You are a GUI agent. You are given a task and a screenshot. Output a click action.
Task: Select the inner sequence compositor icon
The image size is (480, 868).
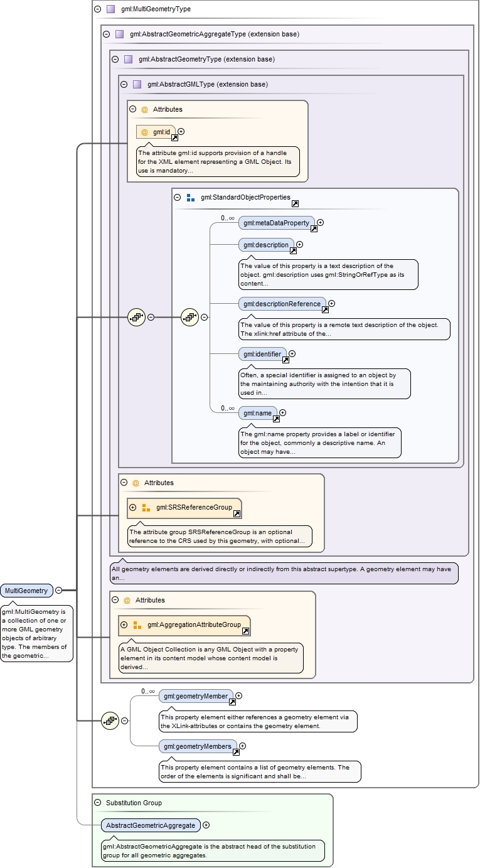pyautogui.click(x=190, y=317)
